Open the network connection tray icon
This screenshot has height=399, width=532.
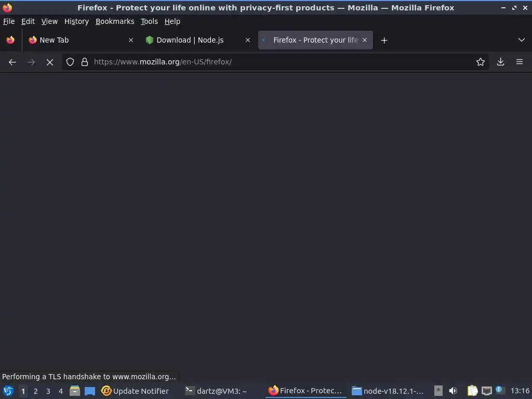486,391
